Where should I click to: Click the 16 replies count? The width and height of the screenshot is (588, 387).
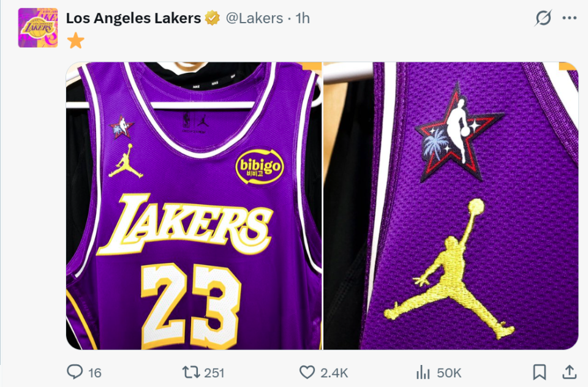tap(95, 372)
